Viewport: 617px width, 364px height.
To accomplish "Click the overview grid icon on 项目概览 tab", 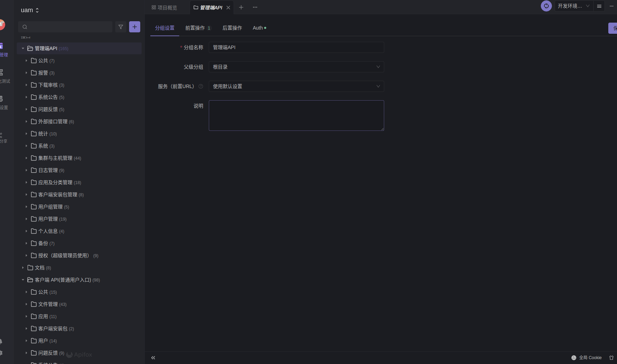I will tap(154, 7).
